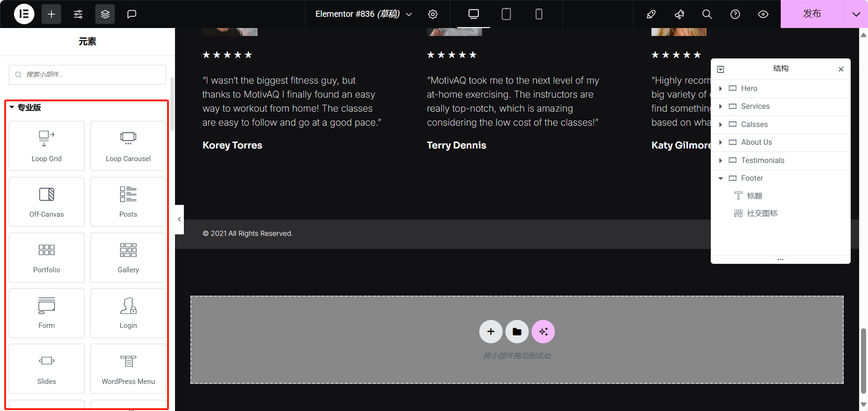Select the 社交图标 item under Footer

click(x=781, y=213)
